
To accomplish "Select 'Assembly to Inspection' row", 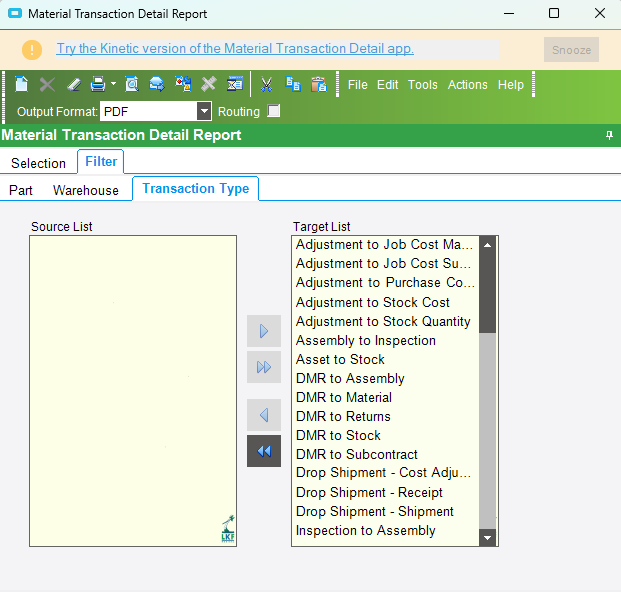I will pos(385,341).
